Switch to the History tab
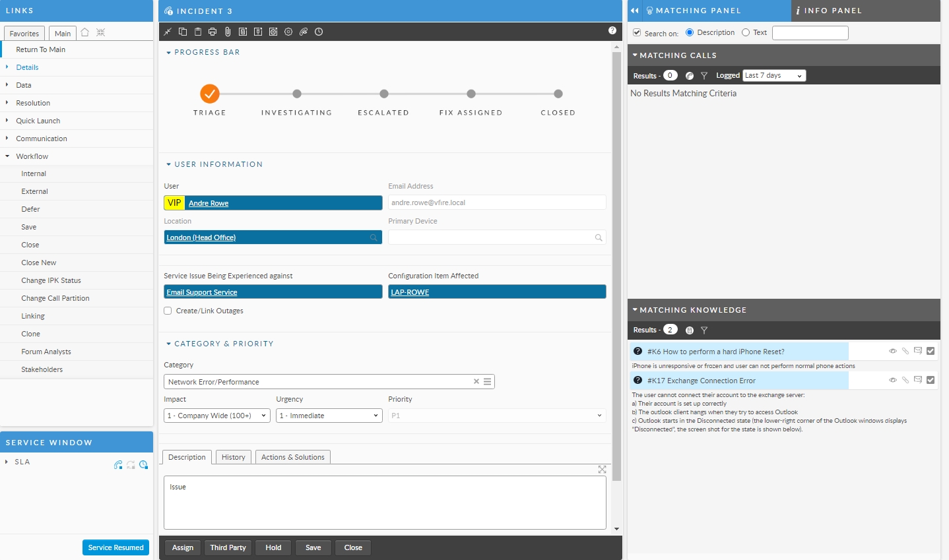Viewport: 949px width, 560px height. 233,457
